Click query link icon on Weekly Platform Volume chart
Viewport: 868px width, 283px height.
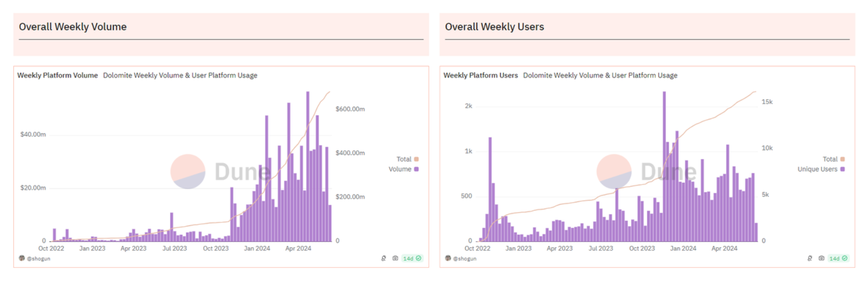click(x=384, y=258)
